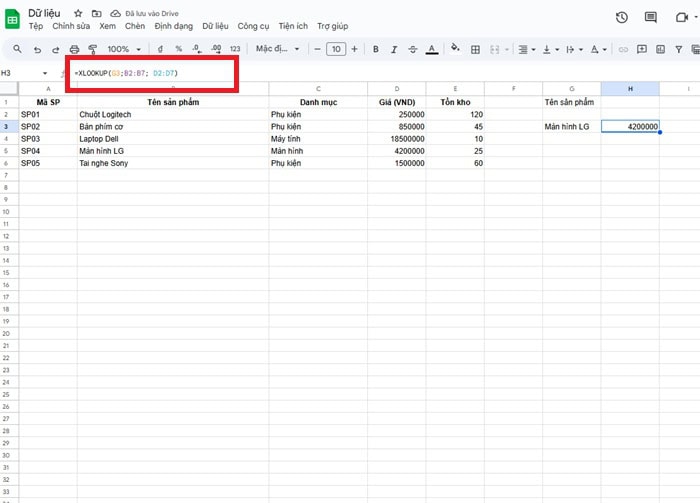Open the text color picker

[x=432, y=50]
